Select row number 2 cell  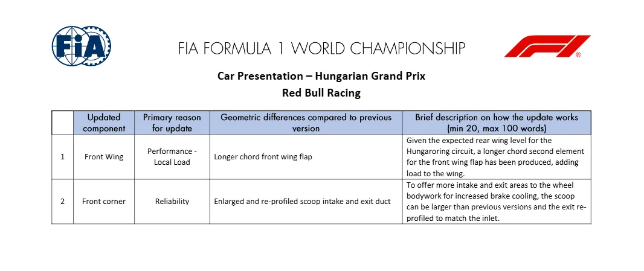pos(62,201)
